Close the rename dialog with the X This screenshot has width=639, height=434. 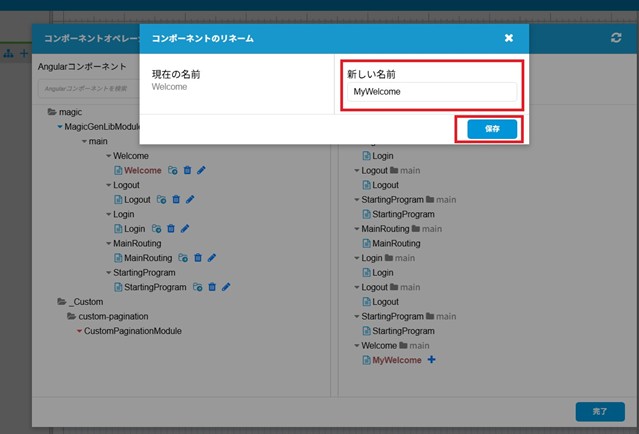(508, 38)
